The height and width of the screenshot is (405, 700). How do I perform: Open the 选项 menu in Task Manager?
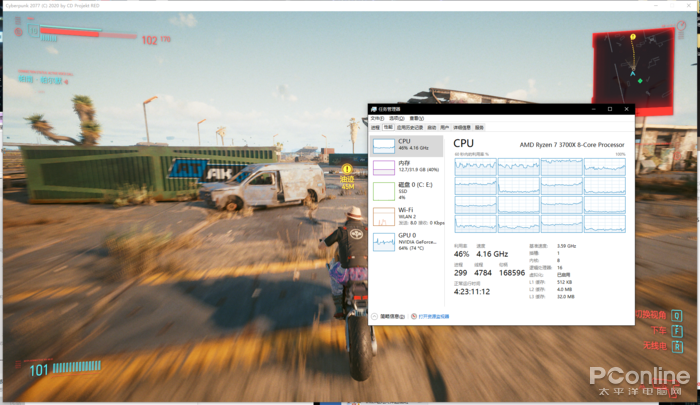click(x=396, y=118)
